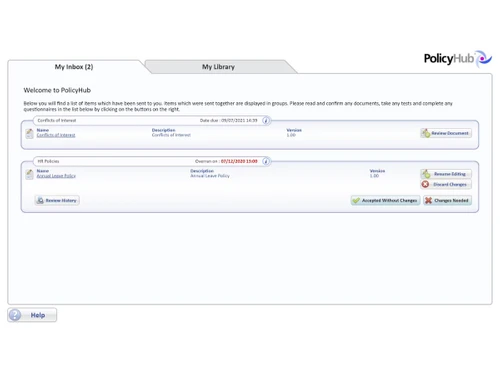
Task: Click the Conflicts of Interest group title
Action: click(57, 120)
